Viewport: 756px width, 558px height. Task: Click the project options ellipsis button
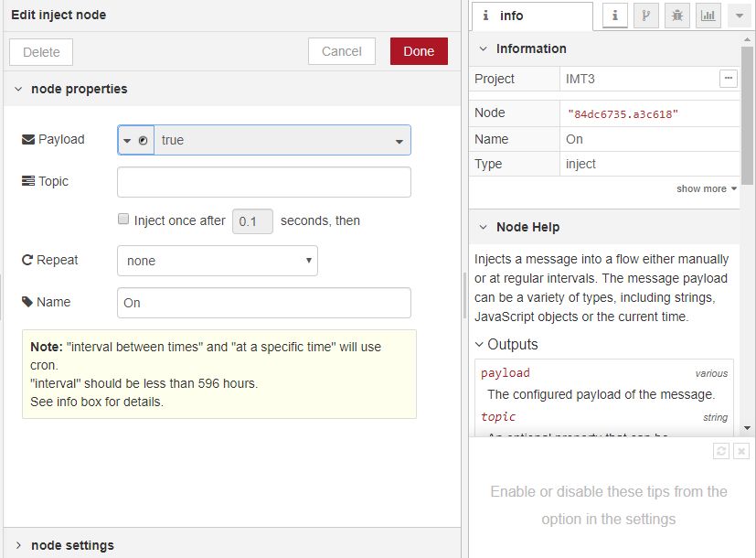[x=728, y=78]
